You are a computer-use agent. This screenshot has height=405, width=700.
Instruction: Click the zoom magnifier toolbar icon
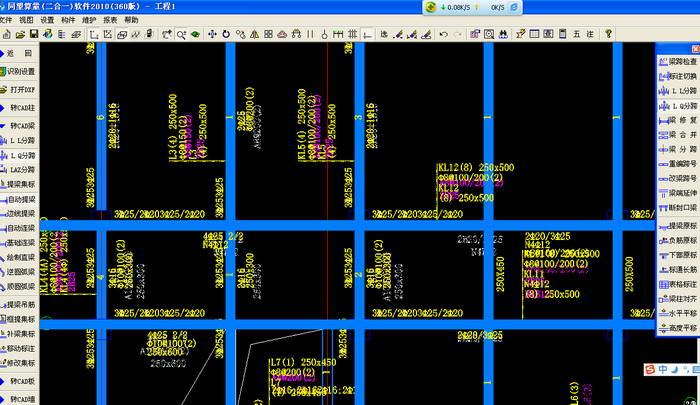181,34
